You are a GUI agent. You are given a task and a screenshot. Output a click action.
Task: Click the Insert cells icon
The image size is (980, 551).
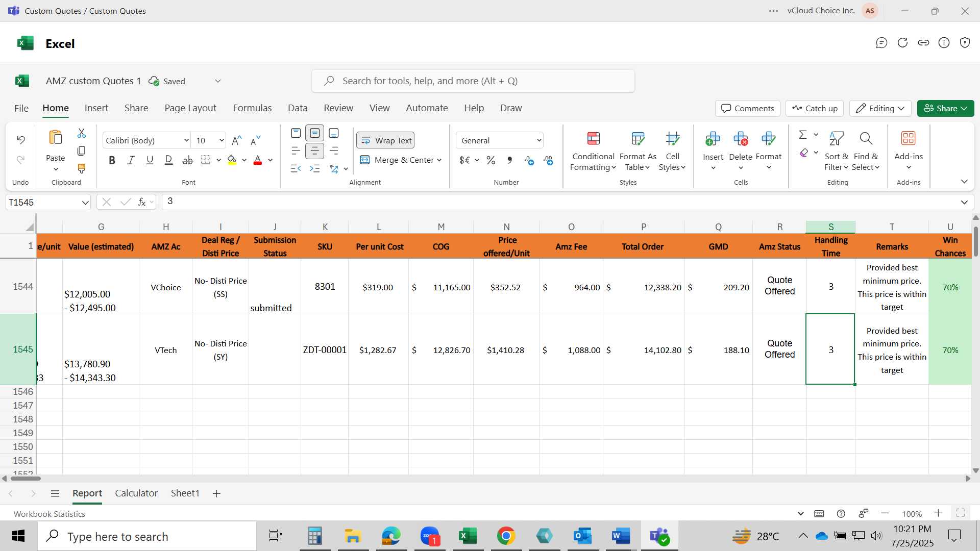click(x=713, y=138)
